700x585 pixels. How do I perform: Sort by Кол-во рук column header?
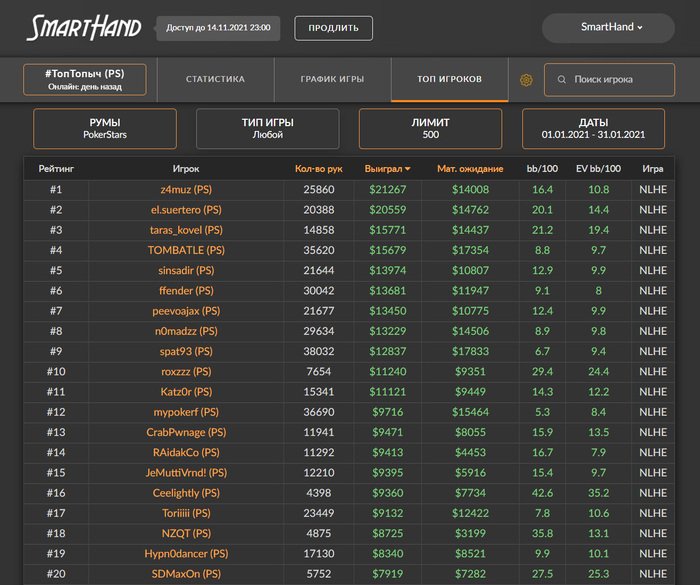click(318, 169)
